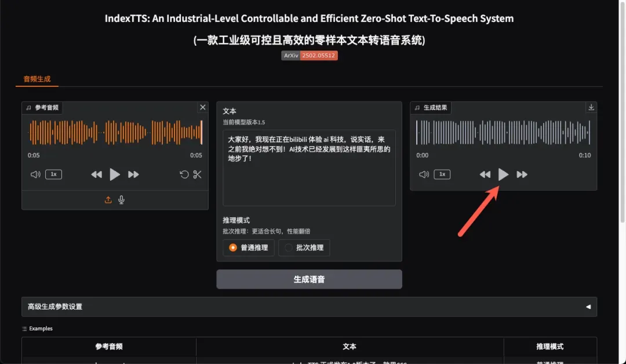Upload a new reference audio file
The image size is (626, 364).
(108, 199)
